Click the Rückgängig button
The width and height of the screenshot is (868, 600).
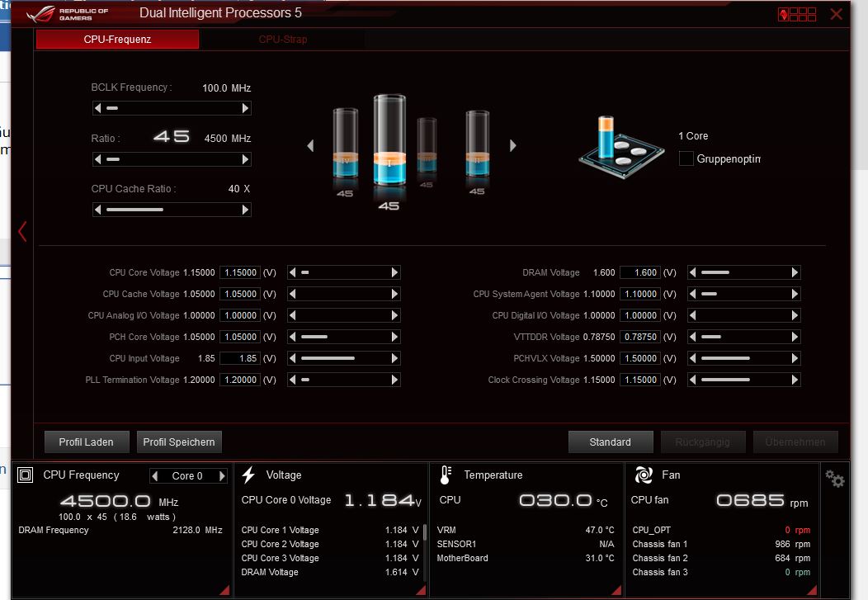click(702, 442)
